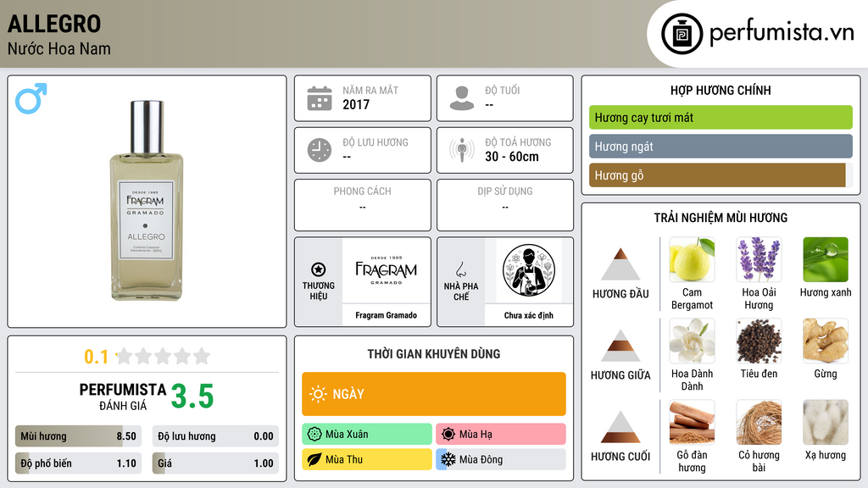
Task: Click the perfumista.vn site name
Action: tap(782, 32)
